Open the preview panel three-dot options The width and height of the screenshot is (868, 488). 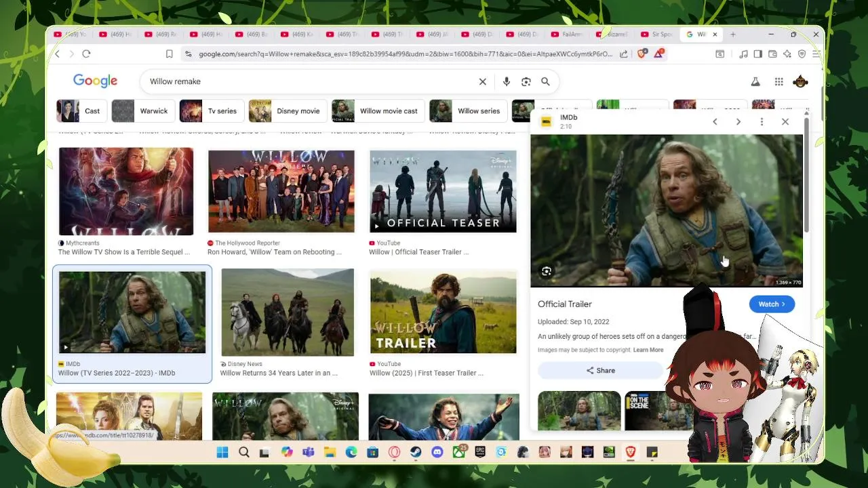(762, 122)
